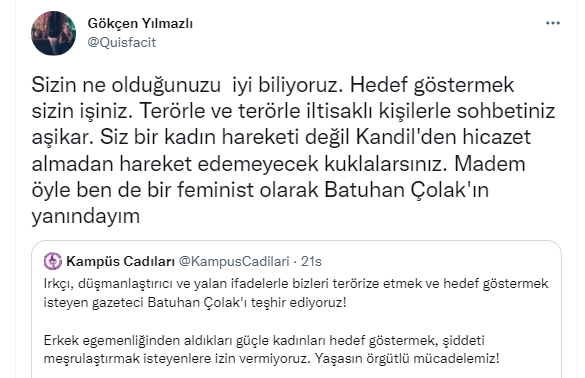585x378 pixels.
Task: Click the word kuklalarsınız in the tweet
Action: pyautogui.click(x=386, y=163)
